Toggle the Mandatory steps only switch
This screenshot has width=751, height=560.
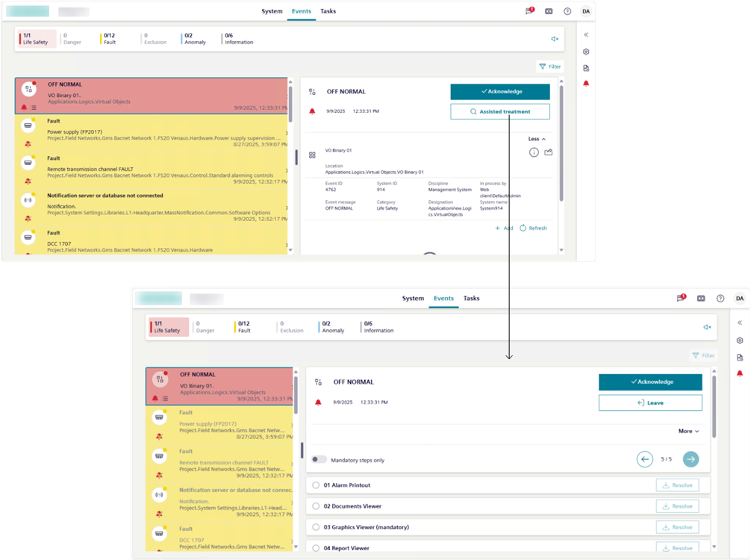[319, 460]
